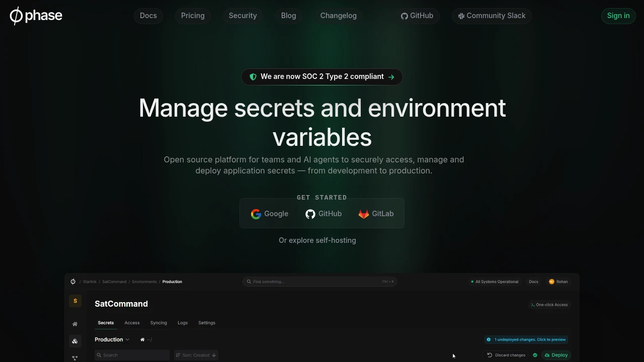The width and height of the screenshot is (644, 362).
Task: Click the Sign in button
Action: [x=618, y=16]
